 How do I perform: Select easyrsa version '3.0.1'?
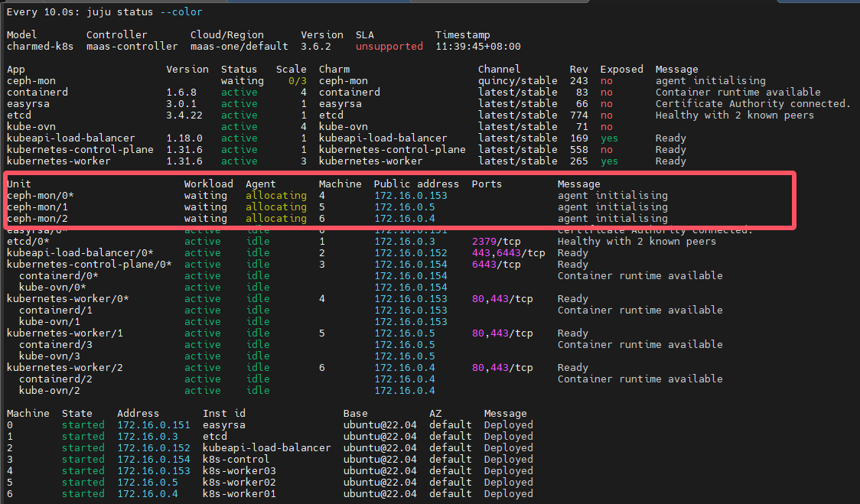coord(181,104)
